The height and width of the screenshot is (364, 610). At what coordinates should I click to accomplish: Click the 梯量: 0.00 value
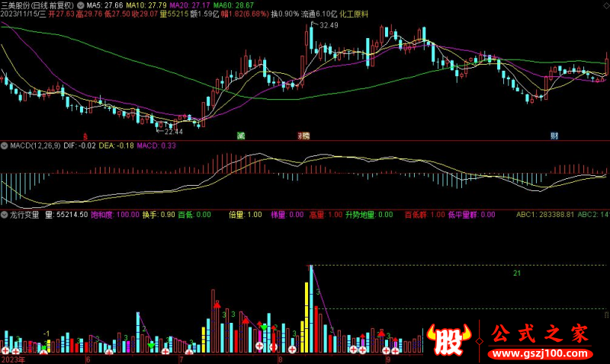pyautogui.click(x=287, y=215)
